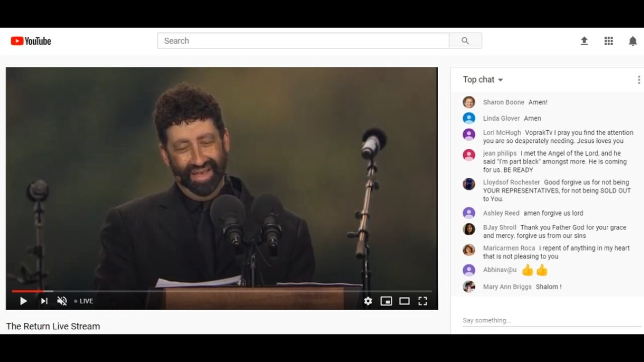This screenshot has width=644, height=362.
Task: Toggle the miniplayer mode
Action: pyautogui.click(x=386, y=301)
